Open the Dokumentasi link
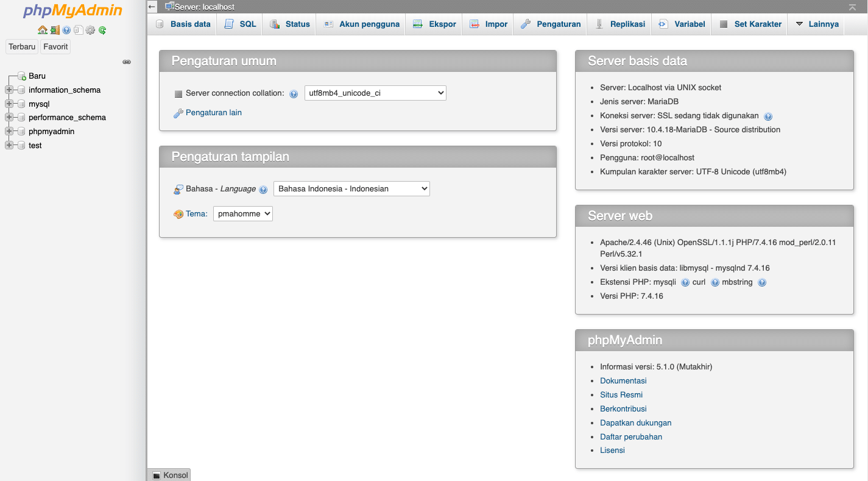This screenshot has height=481, width=868. (x=623, y=381)
